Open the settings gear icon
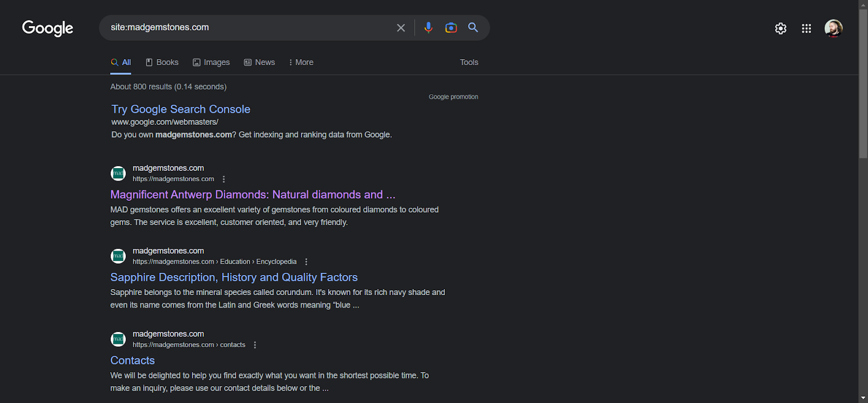The image size is (868, 403). (781, 28)
